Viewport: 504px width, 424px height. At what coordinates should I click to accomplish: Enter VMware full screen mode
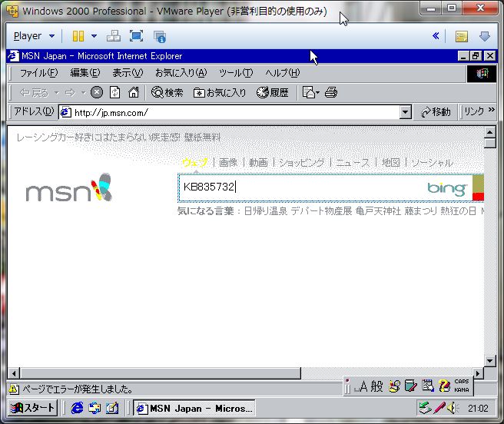pyautogui.click(x=136, y=36)
